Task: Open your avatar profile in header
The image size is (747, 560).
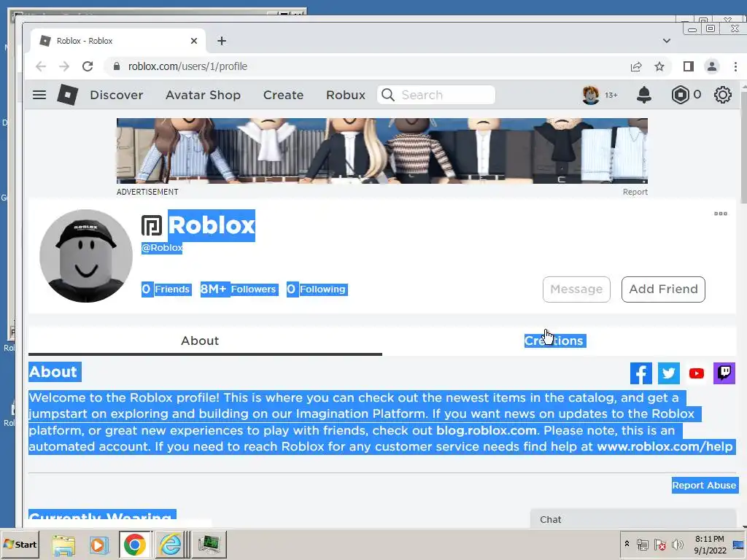Action: [x=591, y=95]
